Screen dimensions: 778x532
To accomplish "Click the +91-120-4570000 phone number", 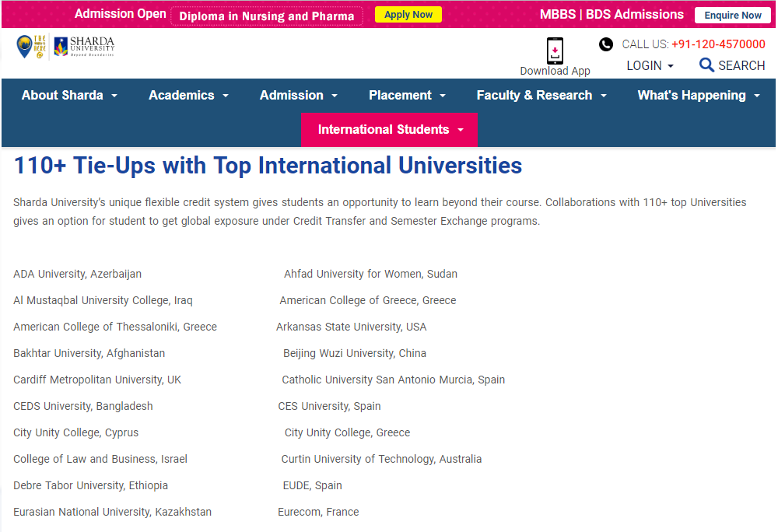I will 718,44.
